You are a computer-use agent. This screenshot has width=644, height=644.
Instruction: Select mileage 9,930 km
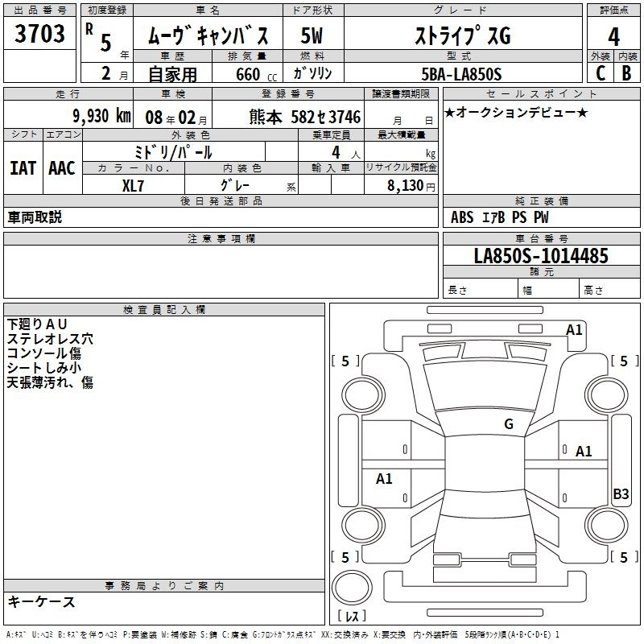(x=102, y=116)
